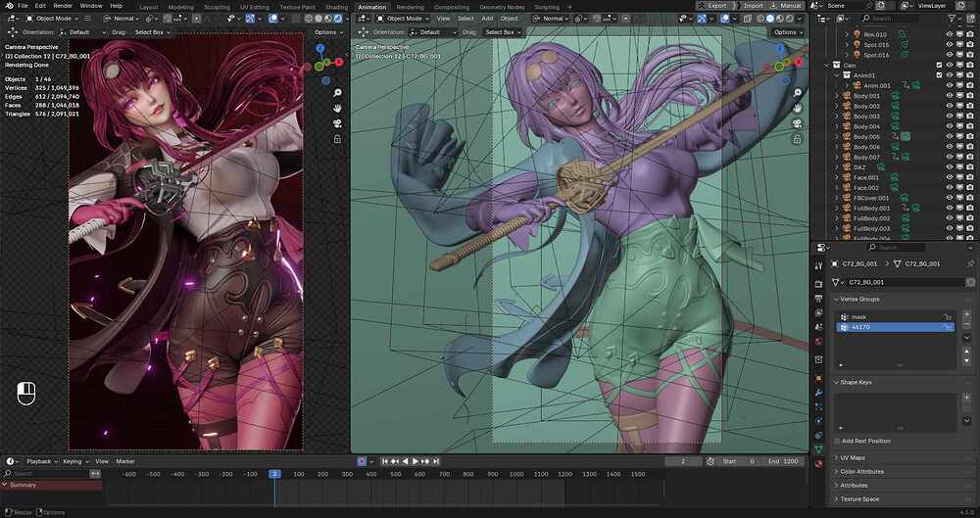980x518 pixels.
Task: Click the Manual button
Action: coord(786,6)
